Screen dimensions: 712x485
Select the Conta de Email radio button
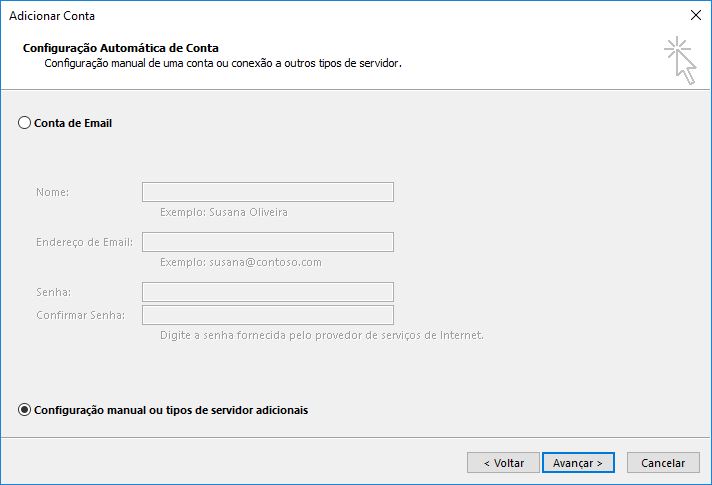point(25,123)
